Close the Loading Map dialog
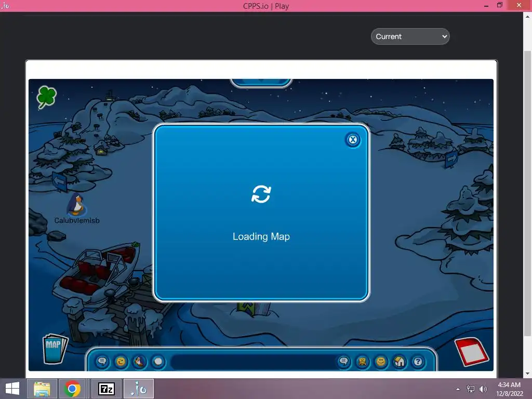Viewport: 532px width, 399px height. click(x=353, y=139)
